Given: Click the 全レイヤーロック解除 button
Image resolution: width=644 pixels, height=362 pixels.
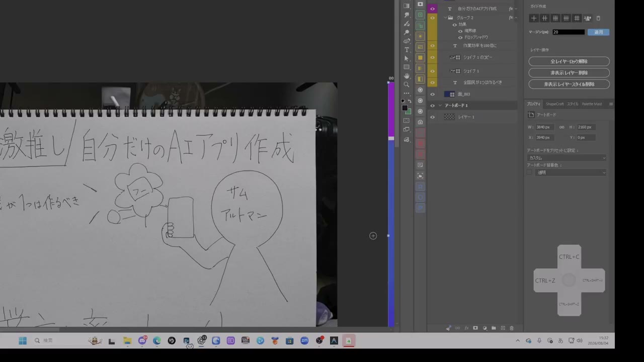Looking at the screenshot, I should point(569,61).
